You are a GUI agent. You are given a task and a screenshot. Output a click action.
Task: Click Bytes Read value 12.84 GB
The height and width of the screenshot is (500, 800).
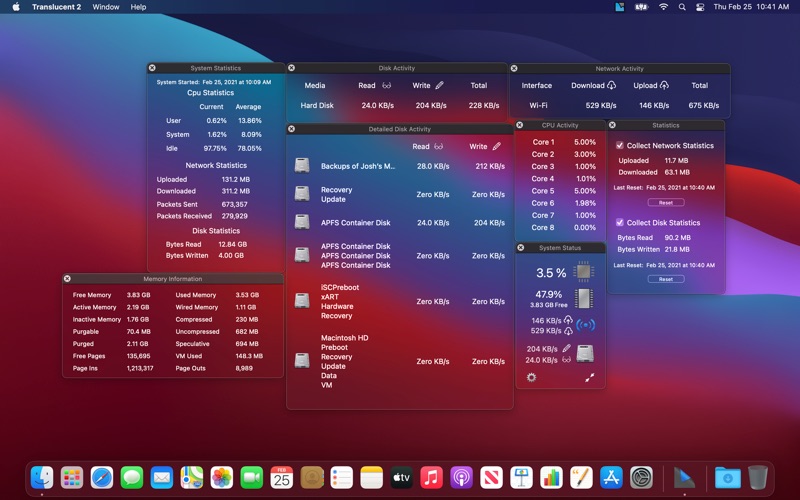tap(232, 244)
